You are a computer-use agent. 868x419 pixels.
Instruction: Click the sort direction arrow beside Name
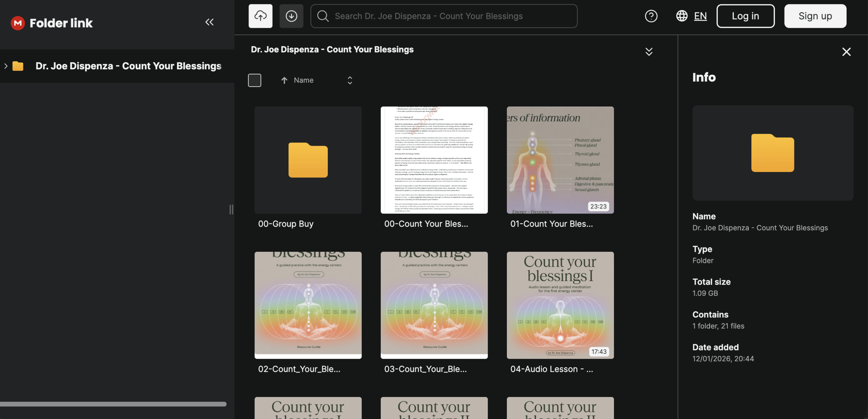tap(284, 80)
